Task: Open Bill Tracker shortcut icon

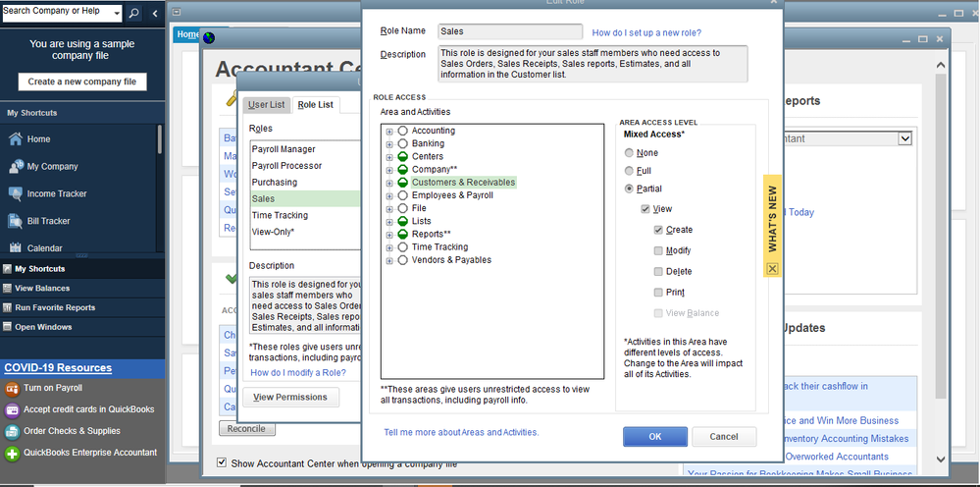Action: [16, 221]
